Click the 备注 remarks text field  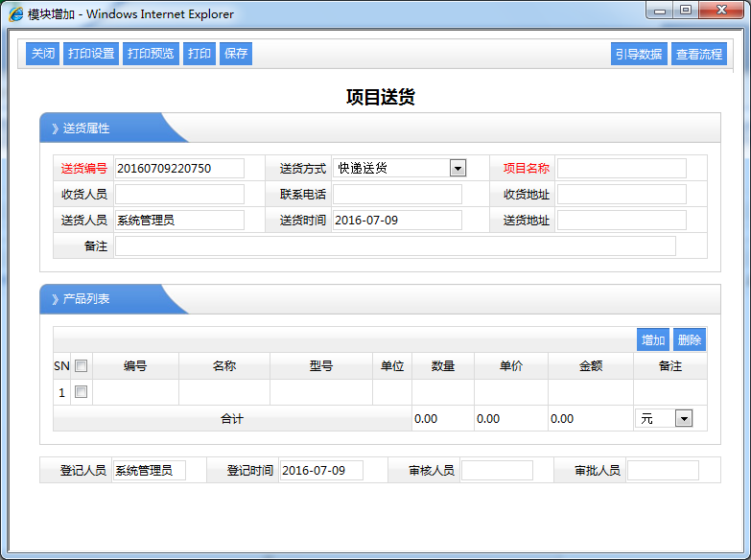pos(395,246)
